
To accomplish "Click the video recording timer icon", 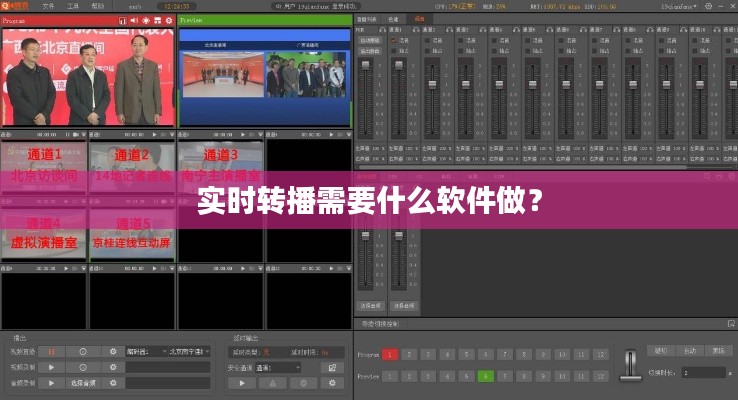I will click(83, 367).
